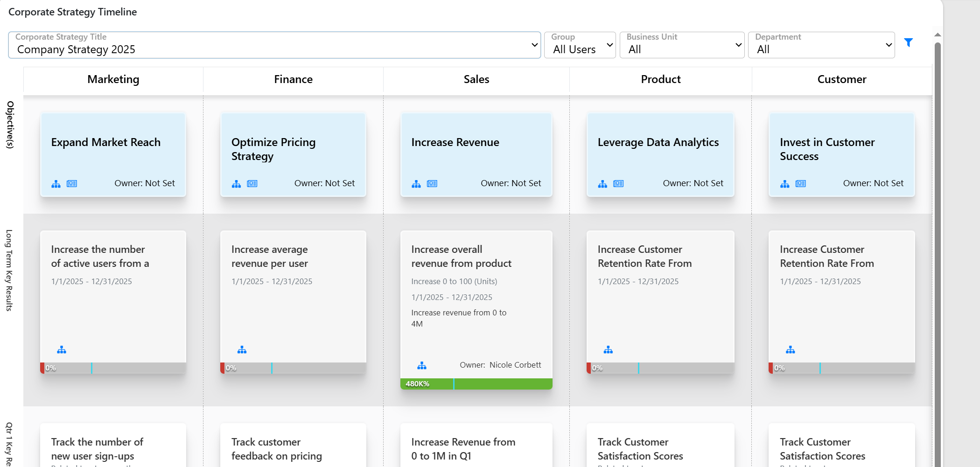Open the Group All Users dropdown
This screenshot has height=467, width=980.
[x=580, y=45]
